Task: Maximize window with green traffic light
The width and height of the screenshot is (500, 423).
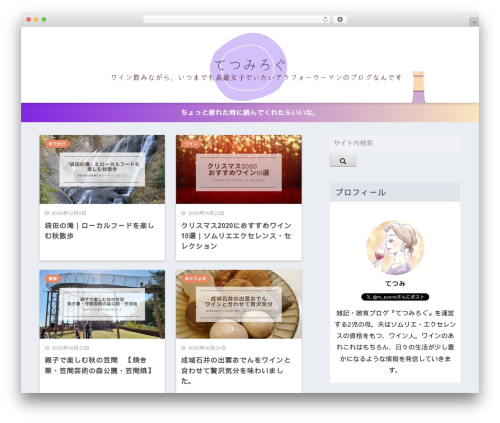Action: tap(44, 20)
